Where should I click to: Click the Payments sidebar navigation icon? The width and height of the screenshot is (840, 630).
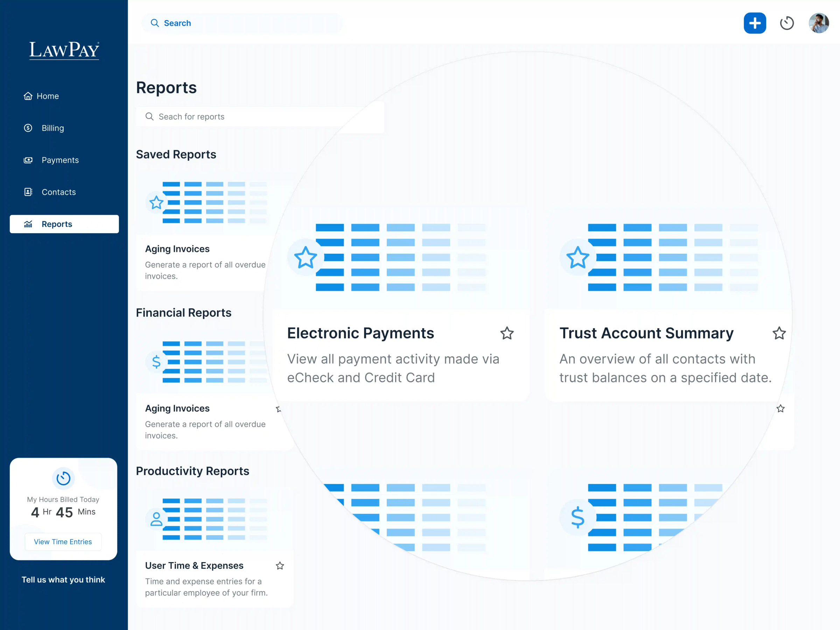(28, 160)
